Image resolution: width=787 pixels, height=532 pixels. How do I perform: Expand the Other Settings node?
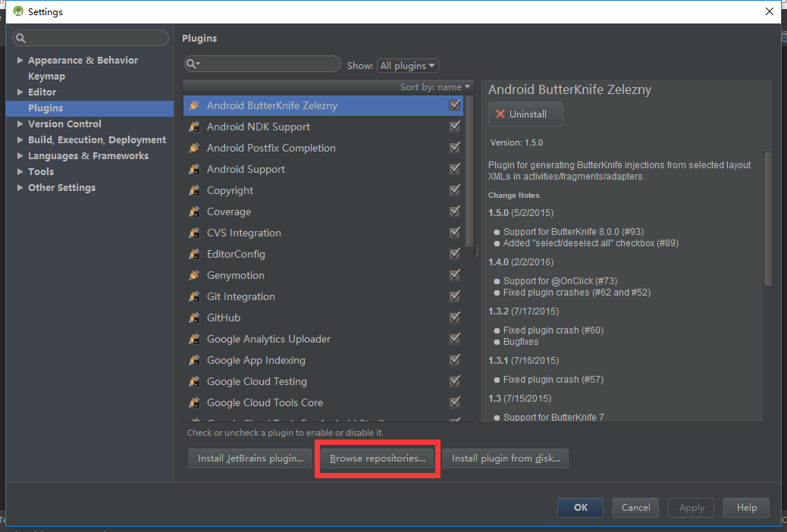[x=20, y=188]
